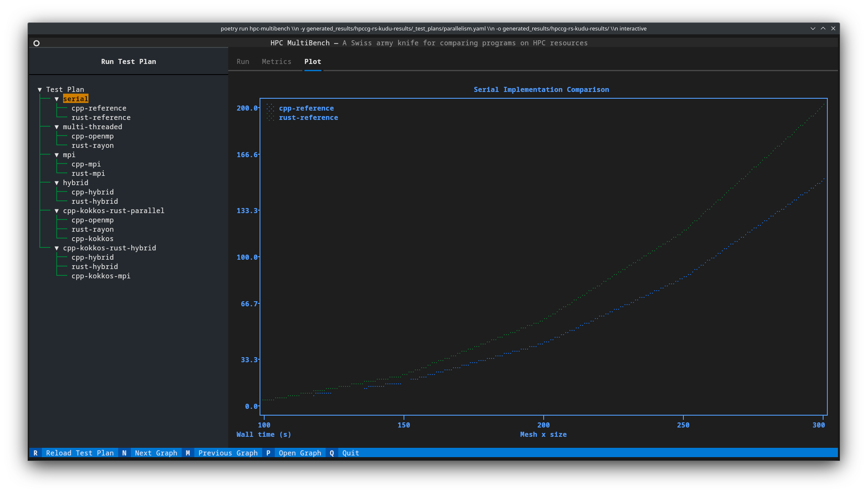Select cpp-openmp under cpp-kokkos-rust-parallel
The image size is (868, 494).
93,220
